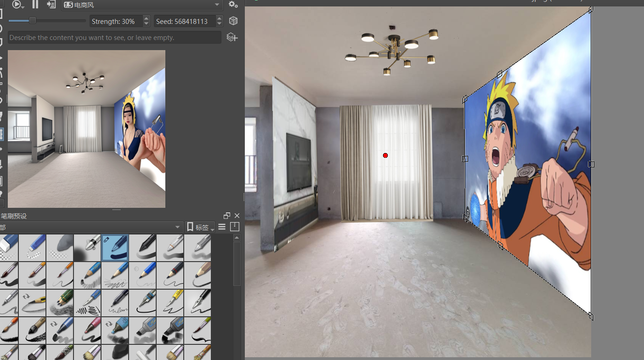Increase Strength with the up arrow
The height and width of the screenshot is (360, 644).
coord(147,18)
